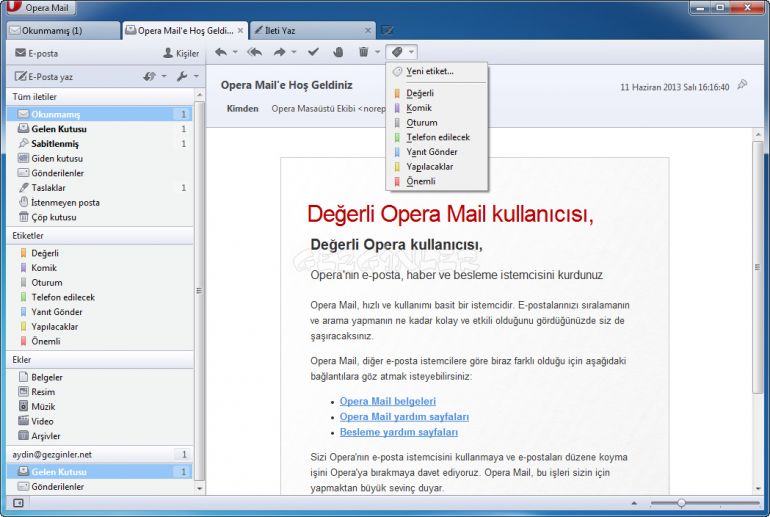Viewport: 770px width, 517px height.
Task: Open İstenmeyen posta folder
Action: [100, 203]
